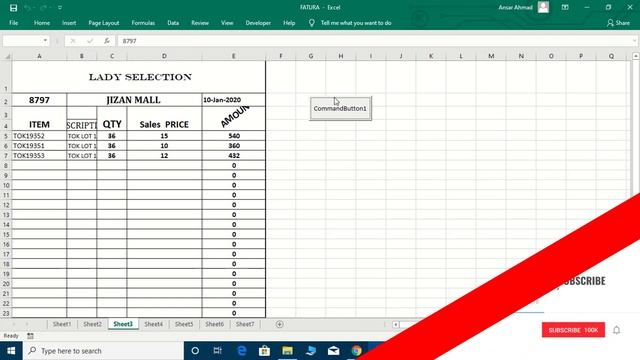
Task: Select amount cell 540
Action: (233, 136)
